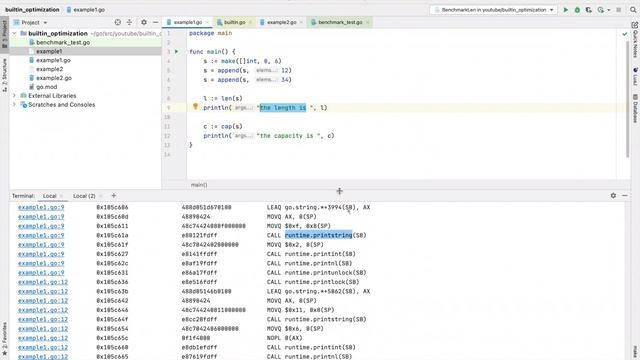Click the editor vertical scrollbar
The height and width of the screenshot is (360, 640).
(x=627, y=98)
